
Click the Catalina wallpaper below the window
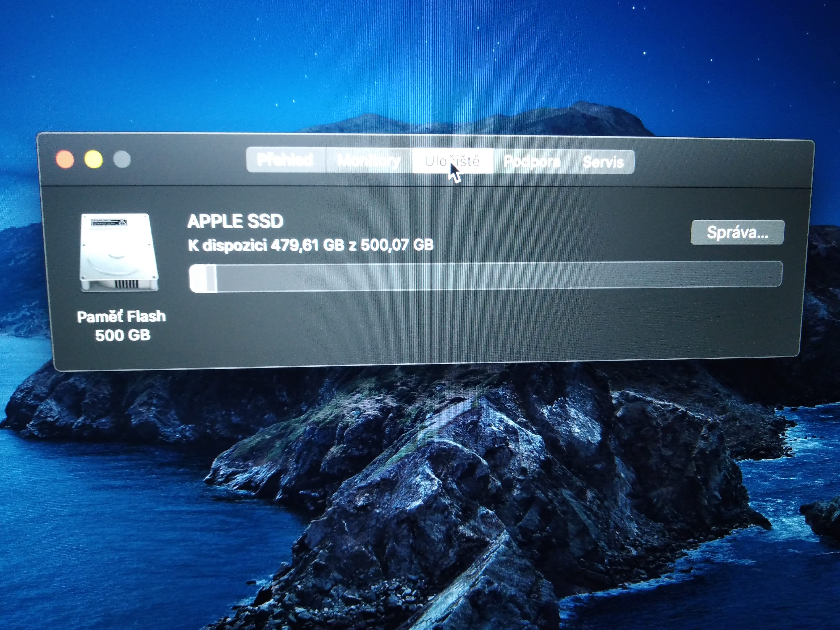(x=418, y=494)
